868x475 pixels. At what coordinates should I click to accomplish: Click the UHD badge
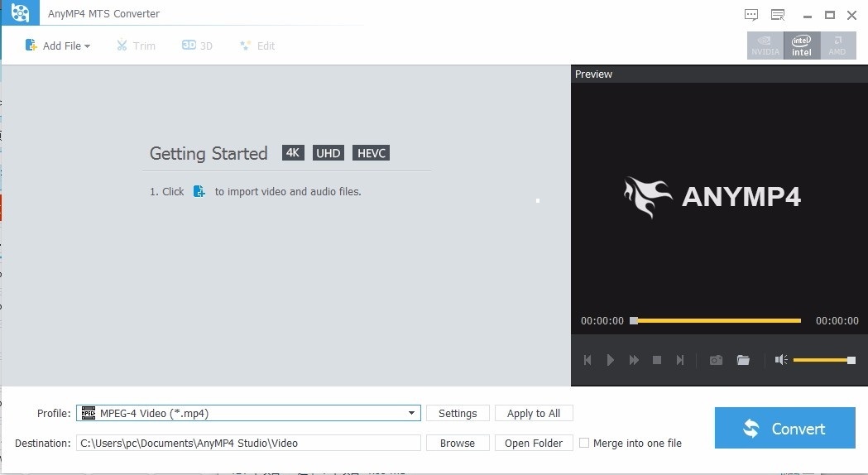328,153
